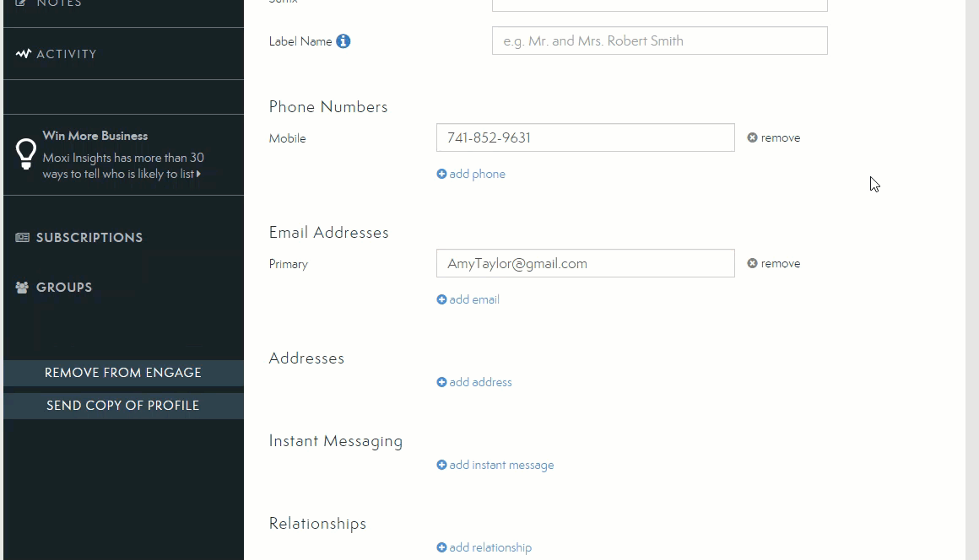This screenshot has width=979, height=560.
Task: Click the lightbulb insights icon
Action: tap(26, 153)
